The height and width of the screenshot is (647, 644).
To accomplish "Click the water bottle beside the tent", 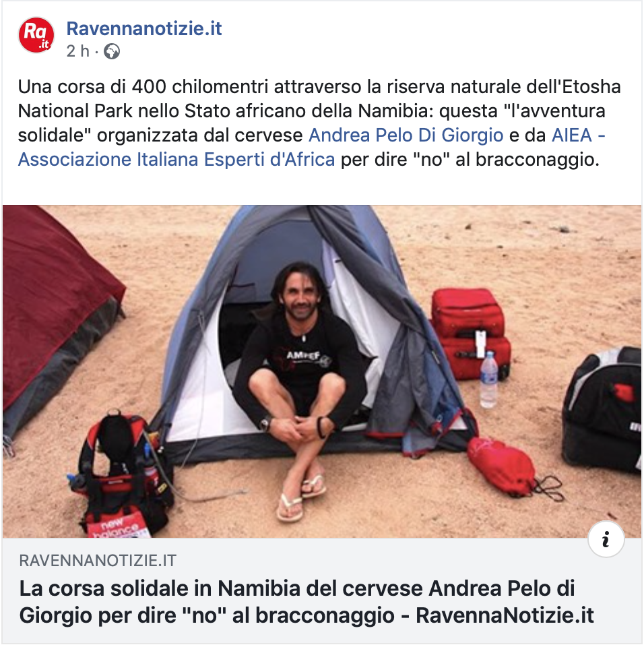I will click(489, 379).
